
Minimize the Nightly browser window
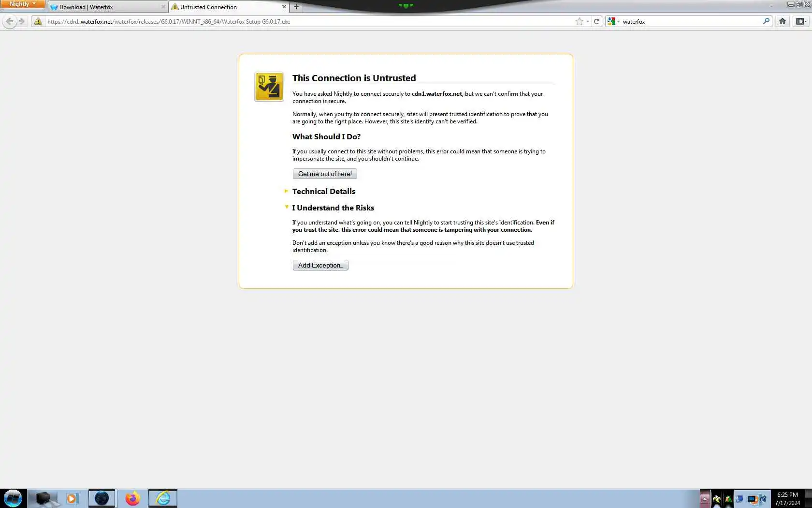791,4
